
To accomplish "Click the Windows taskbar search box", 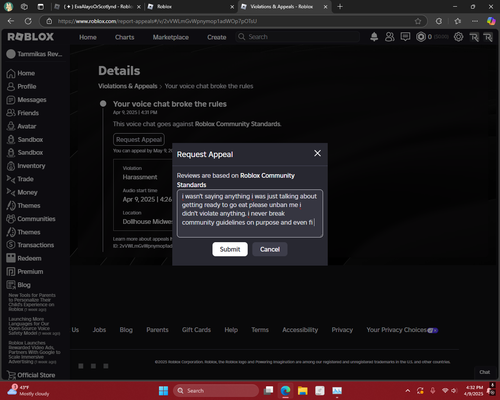I will point(216,391).
